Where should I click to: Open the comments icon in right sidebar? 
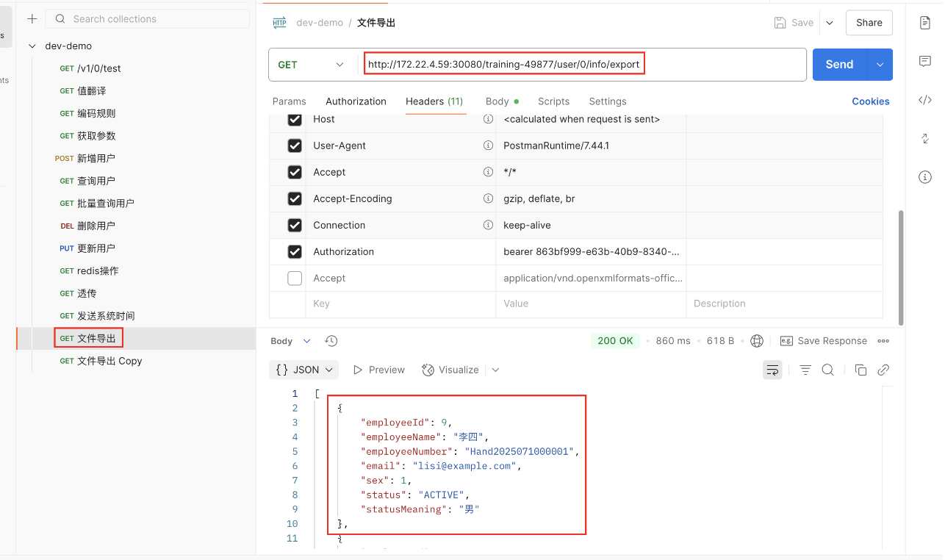[925, 62]
